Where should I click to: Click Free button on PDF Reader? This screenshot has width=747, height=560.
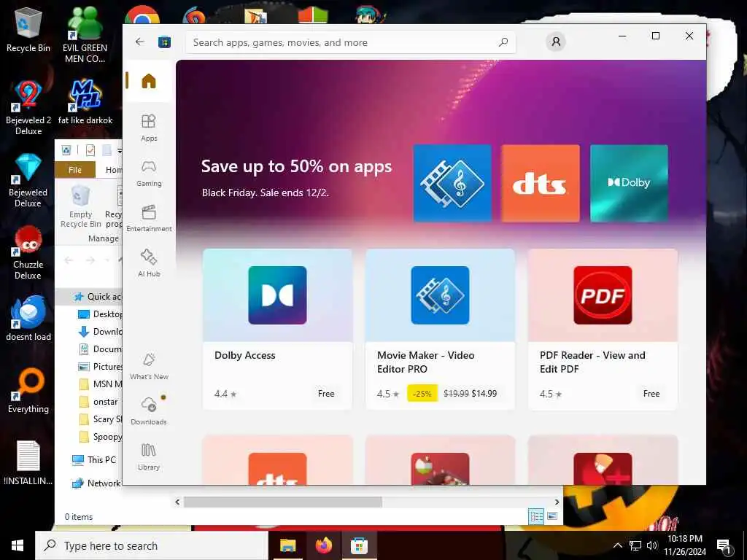point(651,394)
